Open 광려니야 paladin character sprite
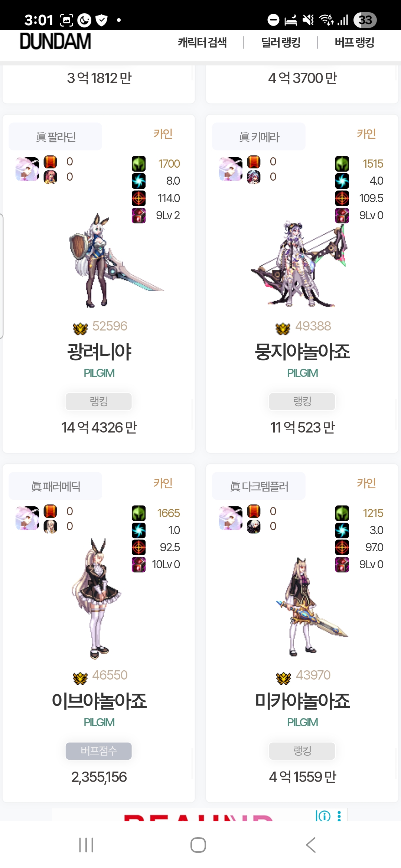This screenshot has height=868, width=401. tap(111, 260)
